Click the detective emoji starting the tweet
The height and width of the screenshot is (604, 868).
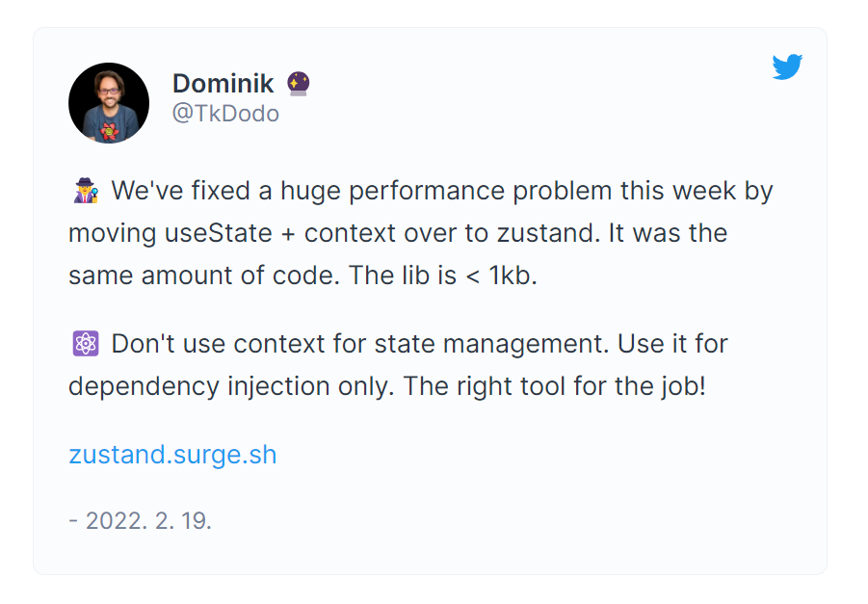point(86,191)
